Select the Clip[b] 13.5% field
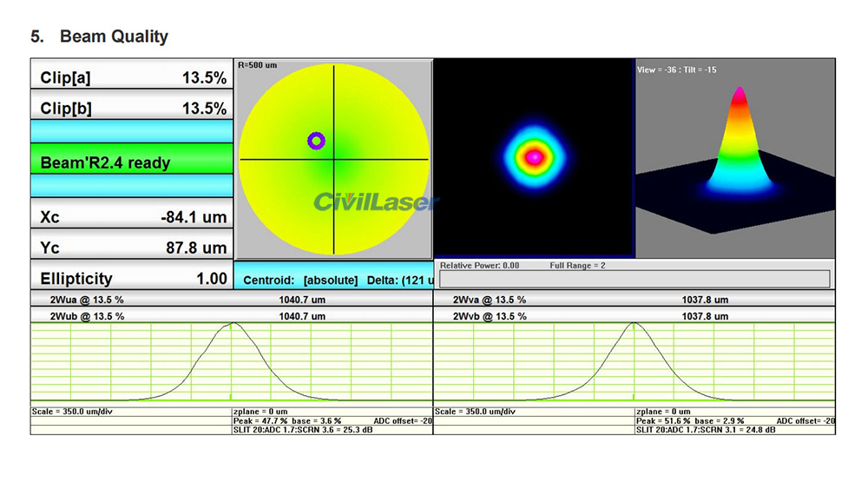868x489 pixels. click(x=132, y=109)
